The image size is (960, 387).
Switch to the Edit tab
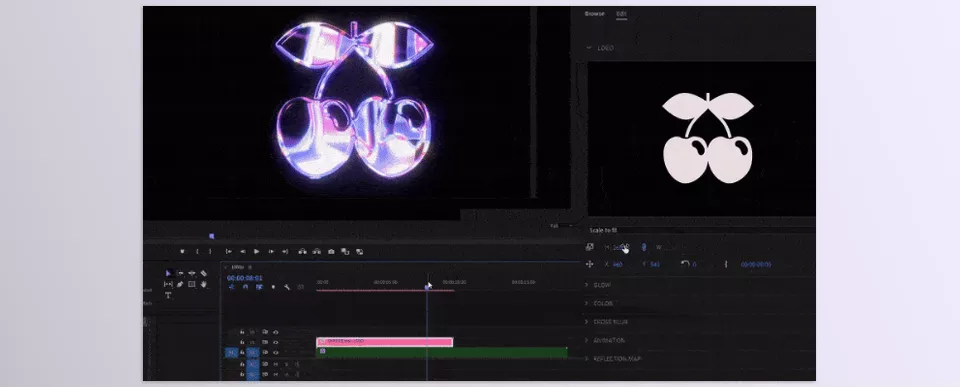tap(621, 13)
